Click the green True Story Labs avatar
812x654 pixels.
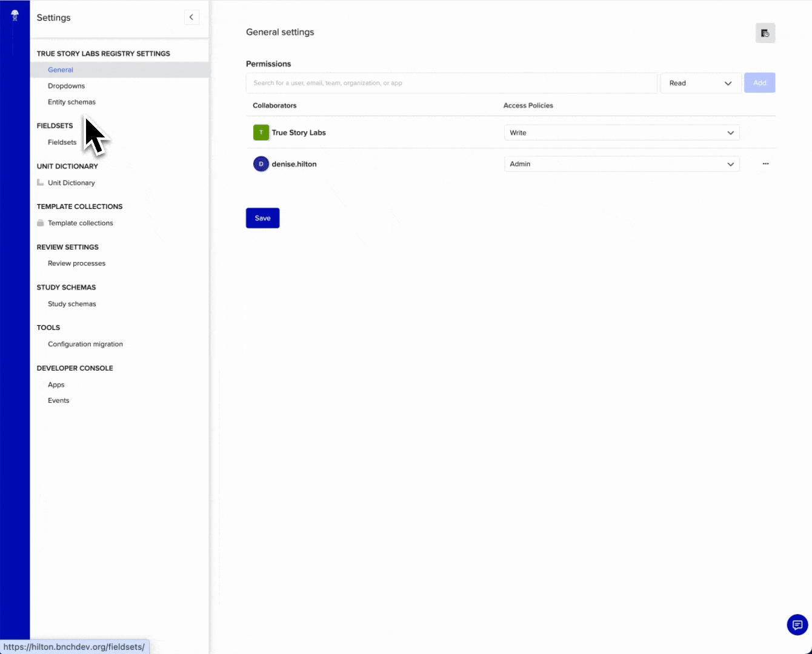260,132
